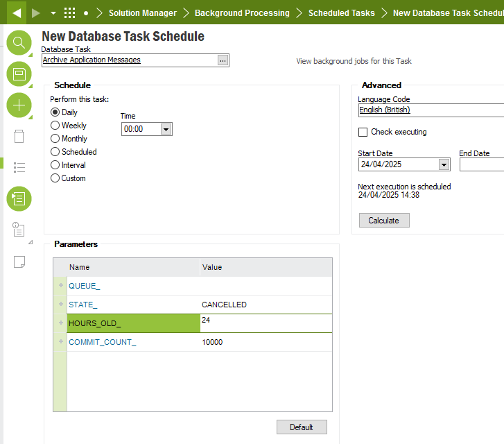Enable the Check executing checkbox
504x444 pixels.
pos(363,132)
